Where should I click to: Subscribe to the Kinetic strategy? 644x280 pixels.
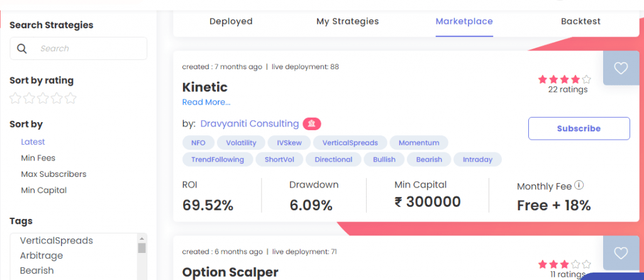[579, 129]
